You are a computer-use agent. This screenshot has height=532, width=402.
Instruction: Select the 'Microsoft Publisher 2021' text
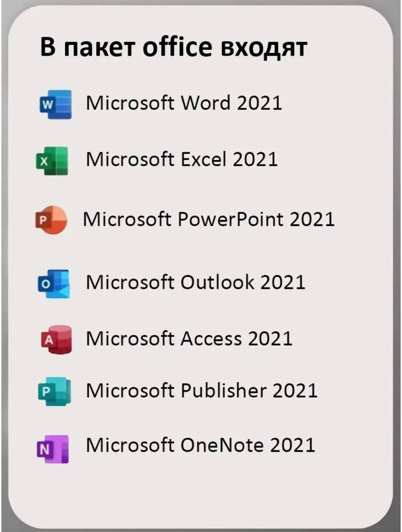point(201,390)
